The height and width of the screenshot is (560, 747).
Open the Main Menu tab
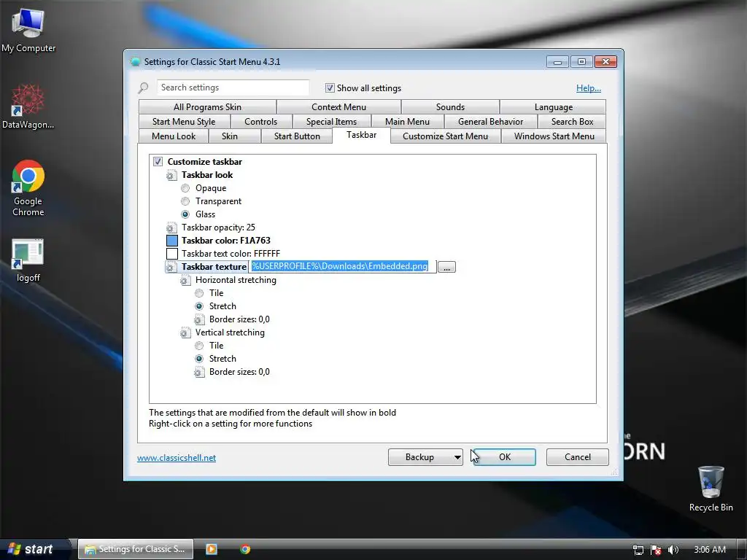pyautogui.click(x=407, y=122)
